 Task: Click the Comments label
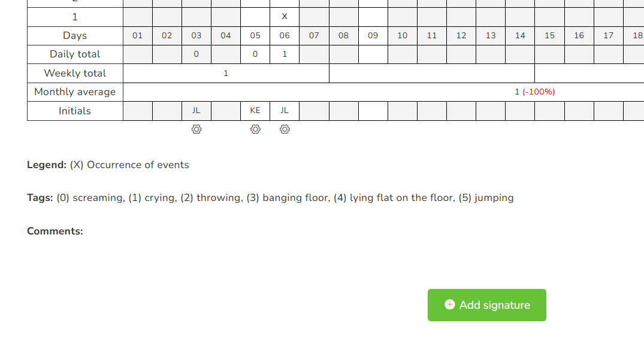55,232
